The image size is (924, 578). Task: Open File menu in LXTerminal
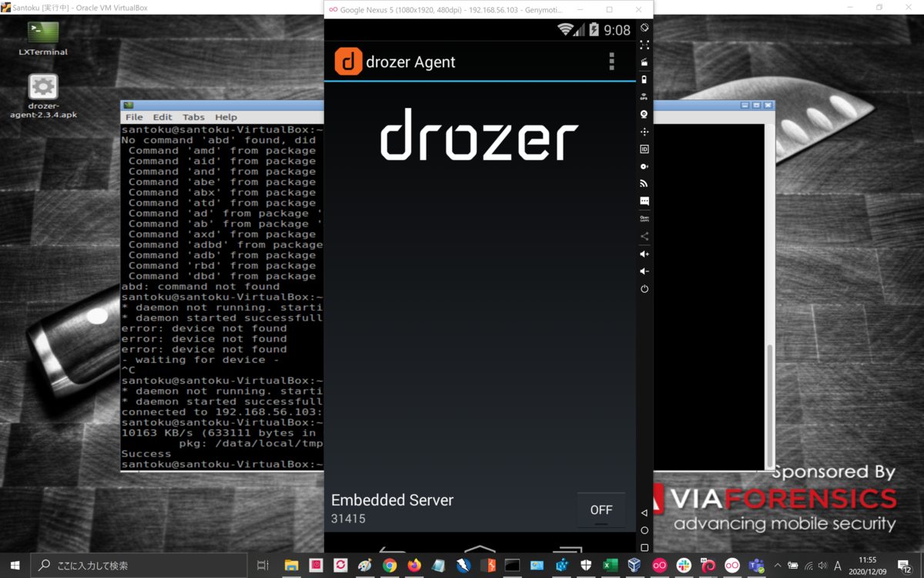tap(134, 117)
